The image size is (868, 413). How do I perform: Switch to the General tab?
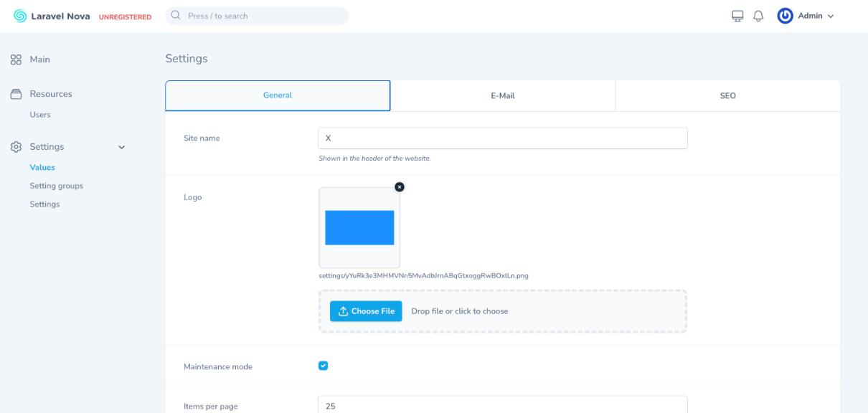[x=278, y=95]
